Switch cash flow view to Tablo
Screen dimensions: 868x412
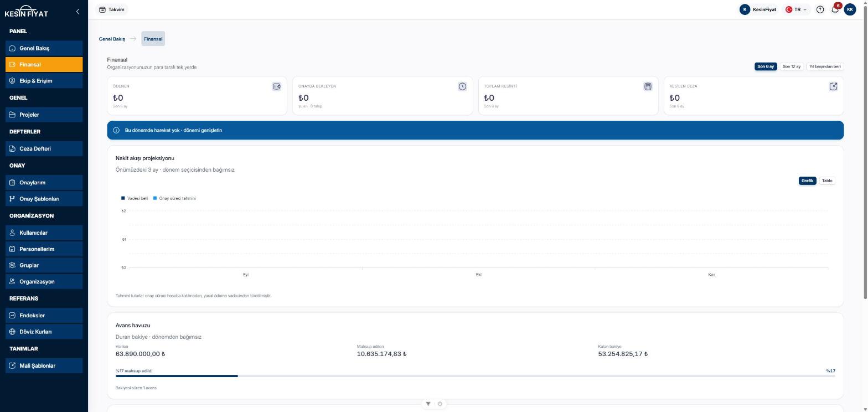click(827, 181)
